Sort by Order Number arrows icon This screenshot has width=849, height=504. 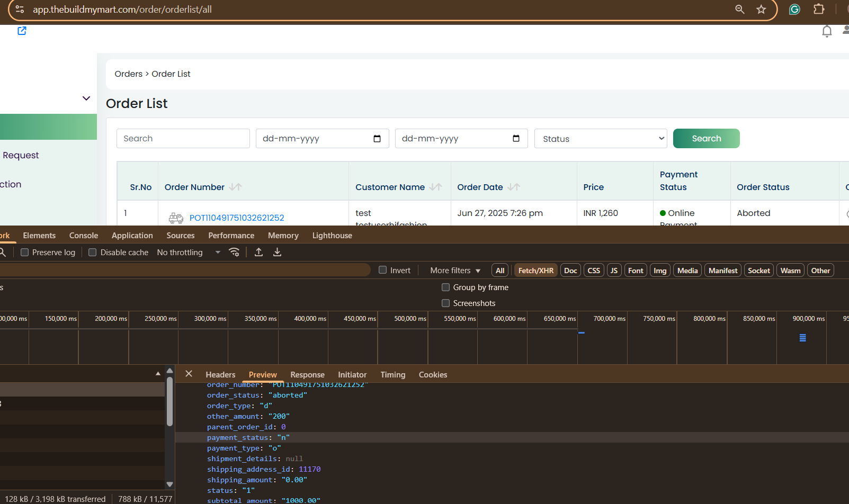236,187
